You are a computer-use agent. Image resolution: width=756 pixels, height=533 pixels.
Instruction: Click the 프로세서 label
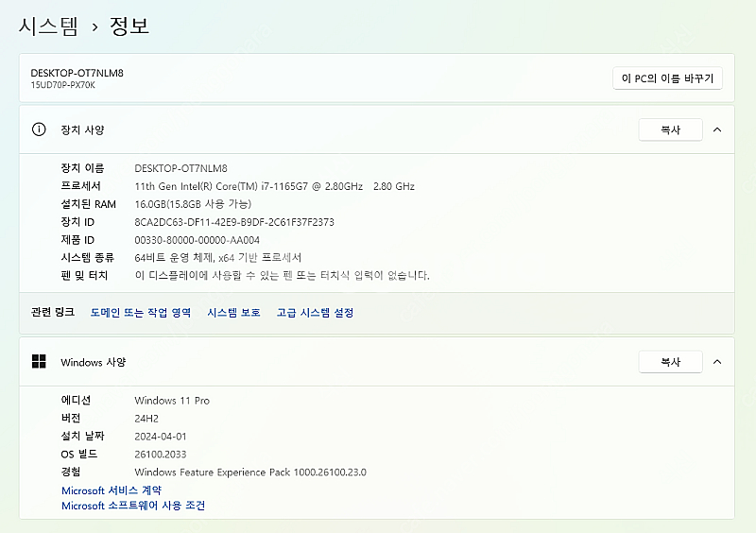tap(81, 186)
